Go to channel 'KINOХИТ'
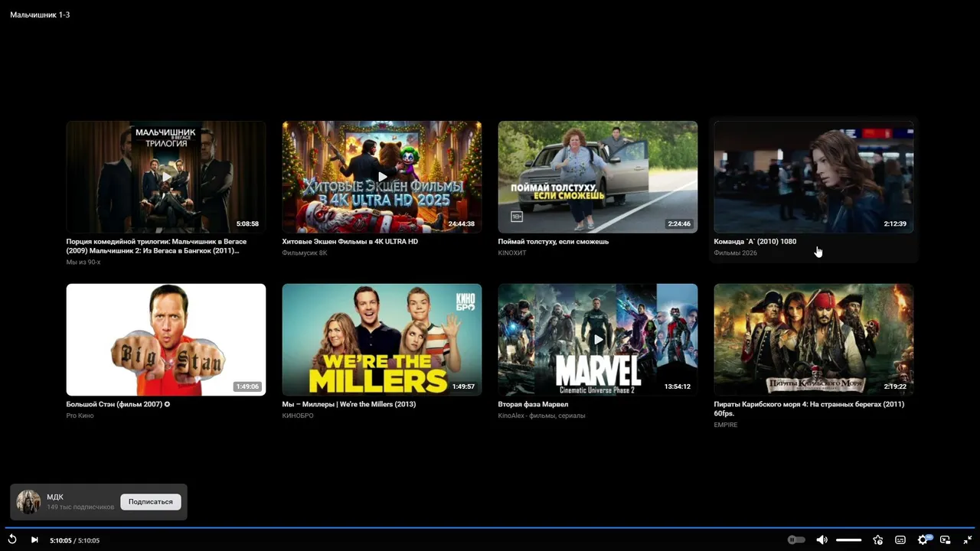Image resolution: width=980 pixels, height=551 pixels. pyautogui.click(x=512, y=253)
